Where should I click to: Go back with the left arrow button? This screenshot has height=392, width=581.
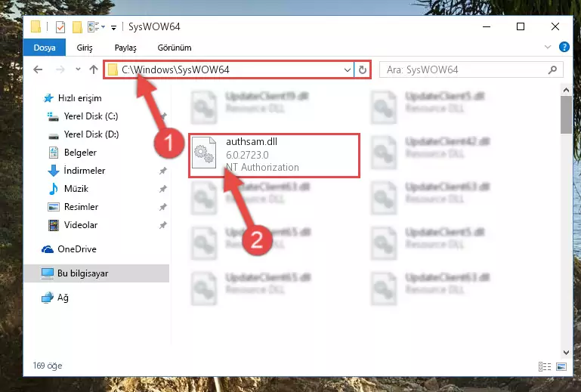(x=38, y=69)
